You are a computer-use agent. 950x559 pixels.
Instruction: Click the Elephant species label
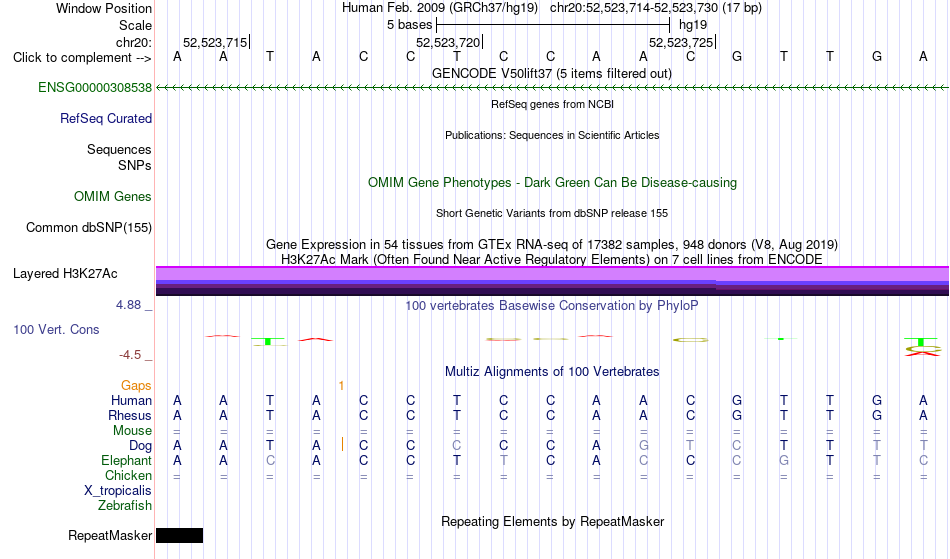tap(127, 460)
